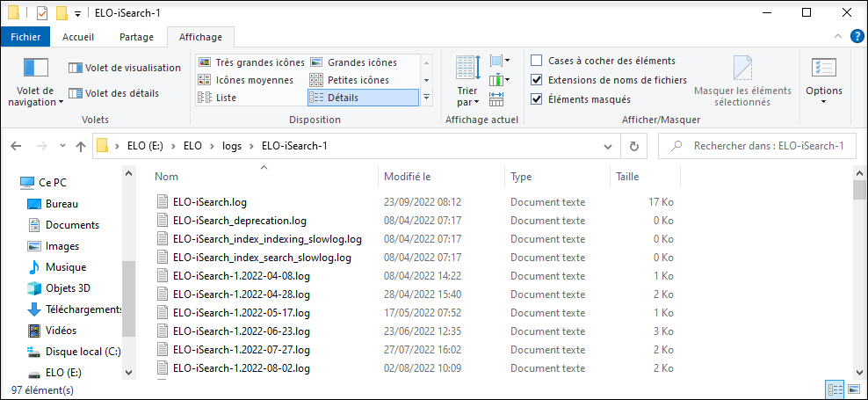Open the Grouper par icon dropdown
Image resolution: width=868 pixels, height=400 pixels.
click(x=500, y=61)
